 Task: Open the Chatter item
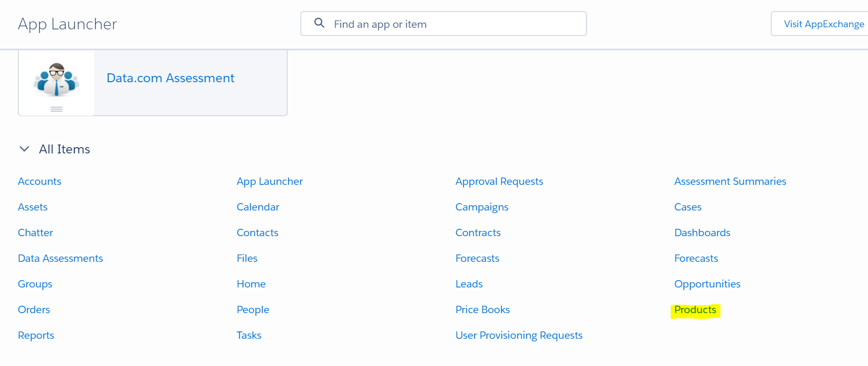(x=36, y=232)
